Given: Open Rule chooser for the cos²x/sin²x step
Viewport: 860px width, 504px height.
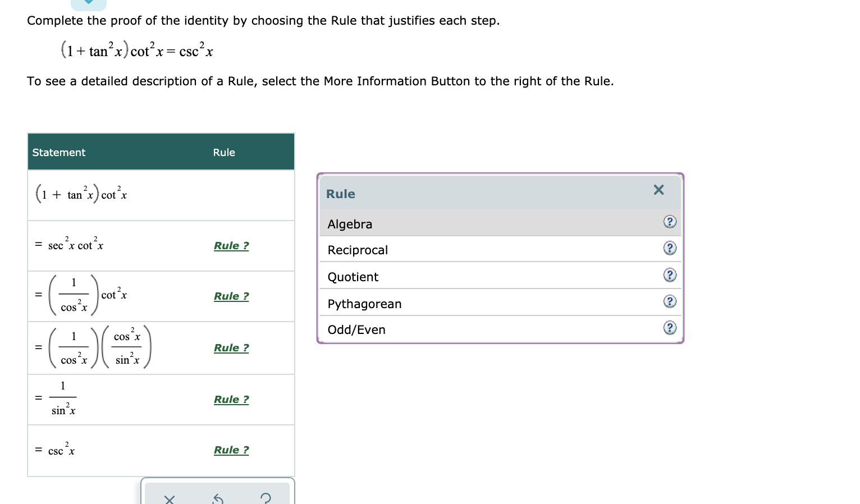Looking at the screenshot, I should click(x=231, y=348).
